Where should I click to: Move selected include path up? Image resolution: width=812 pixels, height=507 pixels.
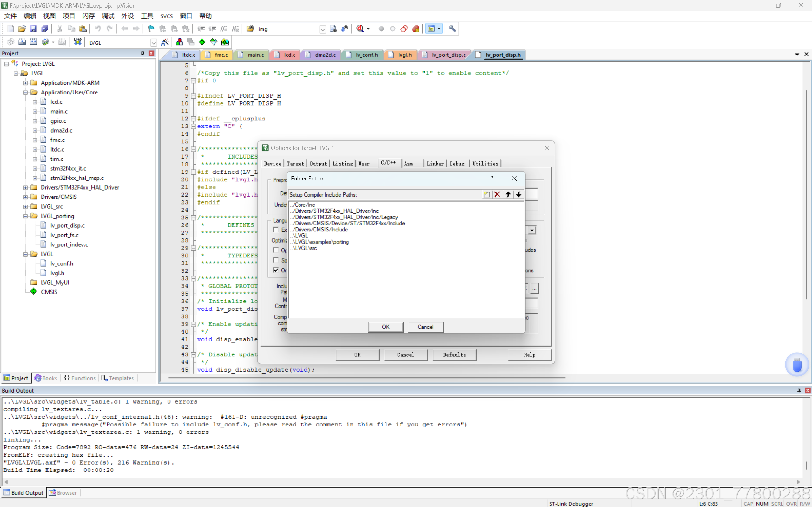point(508,194)
